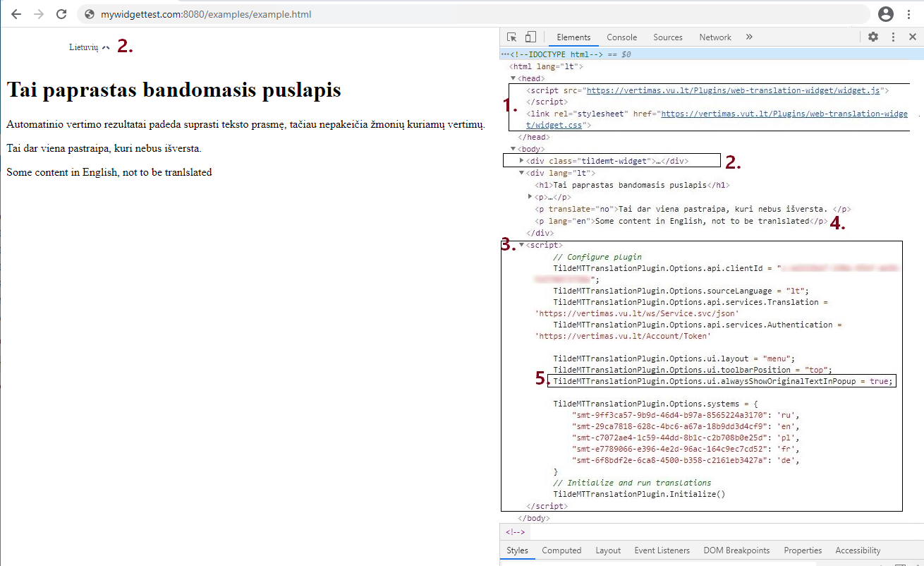Select the html lang="lt" node
This screenshot has width=924, height=566.
point(545,67)
